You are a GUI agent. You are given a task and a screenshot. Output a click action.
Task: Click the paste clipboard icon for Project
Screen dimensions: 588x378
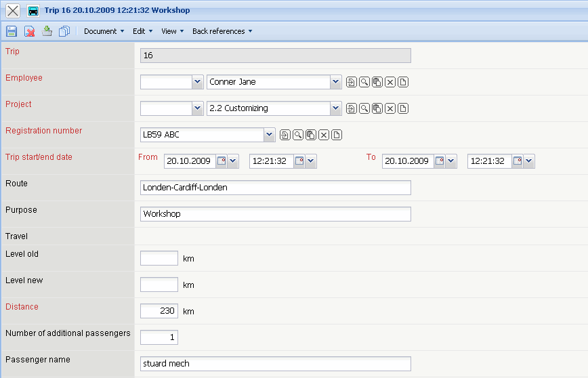pyautogui.click(x=377, y=108)
